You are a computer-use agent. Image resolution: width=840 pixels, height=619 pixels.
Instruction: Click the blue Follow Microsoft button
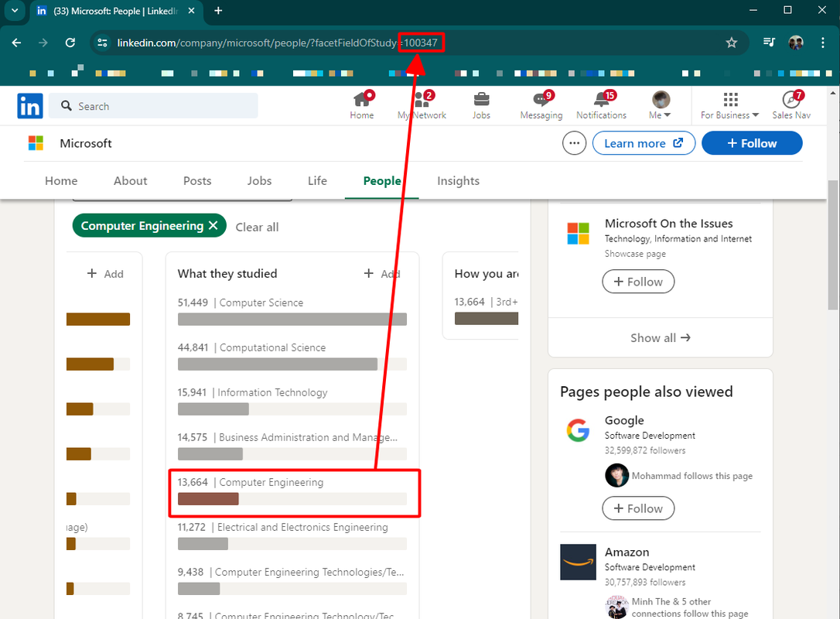point(751,143)
